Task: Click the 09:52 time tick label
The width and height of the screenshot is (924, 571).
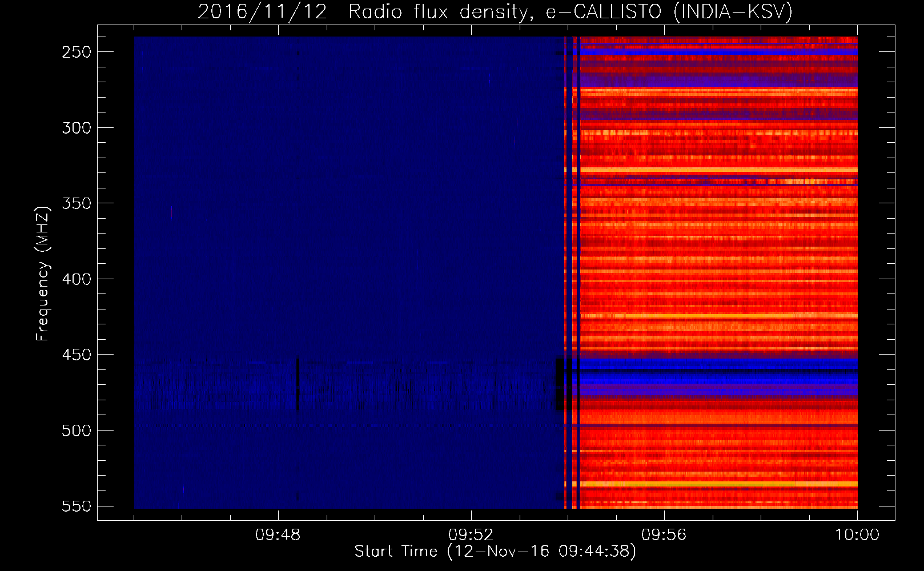Action: pyautogui.click(x=471, y=535)
